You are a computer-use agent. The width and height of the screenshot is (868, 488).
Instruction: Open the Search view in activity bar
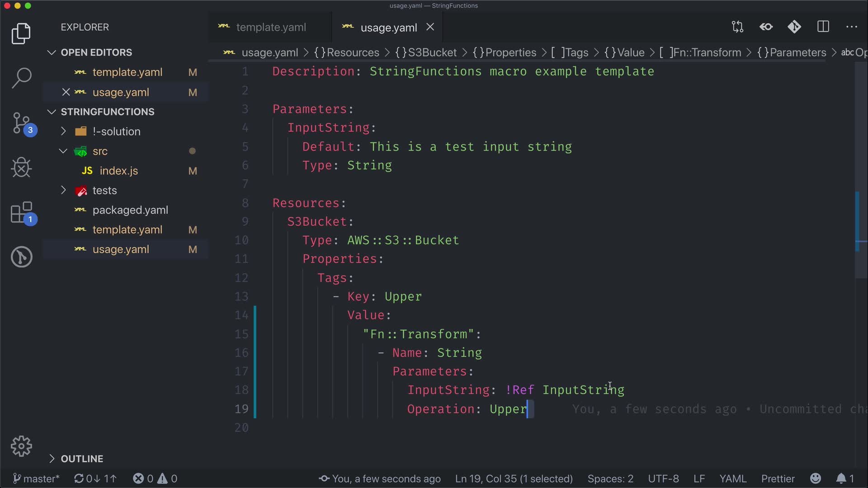(x=21, y=78)
